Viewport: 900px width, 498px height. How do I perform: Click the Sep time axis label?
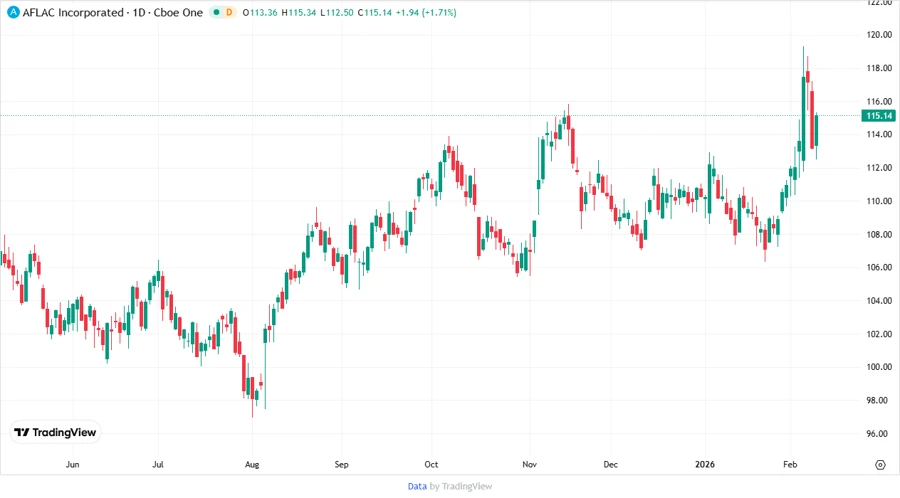342,464
